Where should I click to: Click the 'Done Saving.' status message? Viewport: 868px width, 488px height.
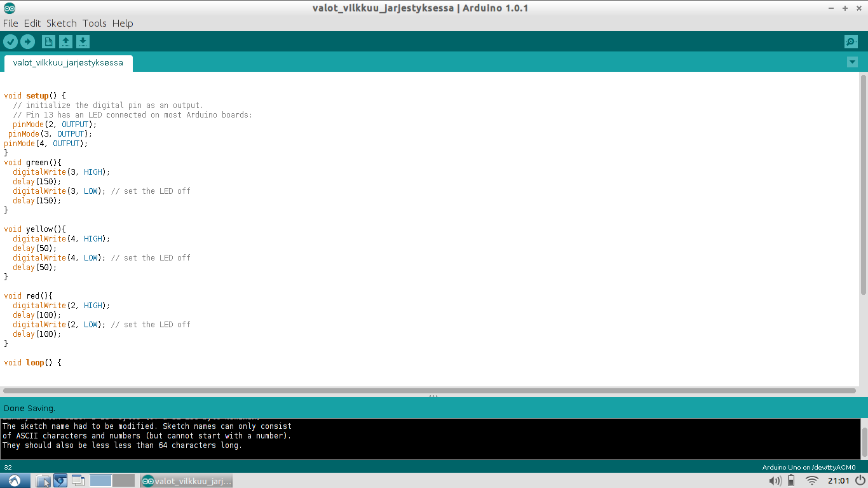(29, 408)
